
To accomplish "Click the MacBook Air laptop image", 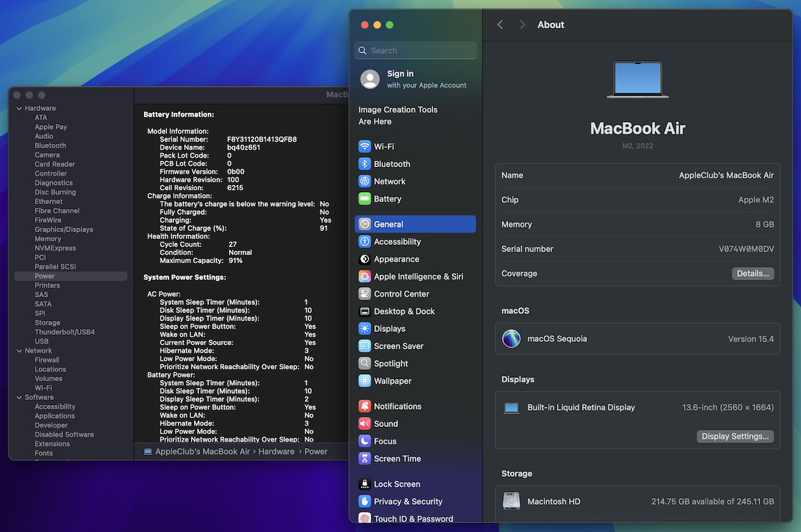I will pos(638,79).
